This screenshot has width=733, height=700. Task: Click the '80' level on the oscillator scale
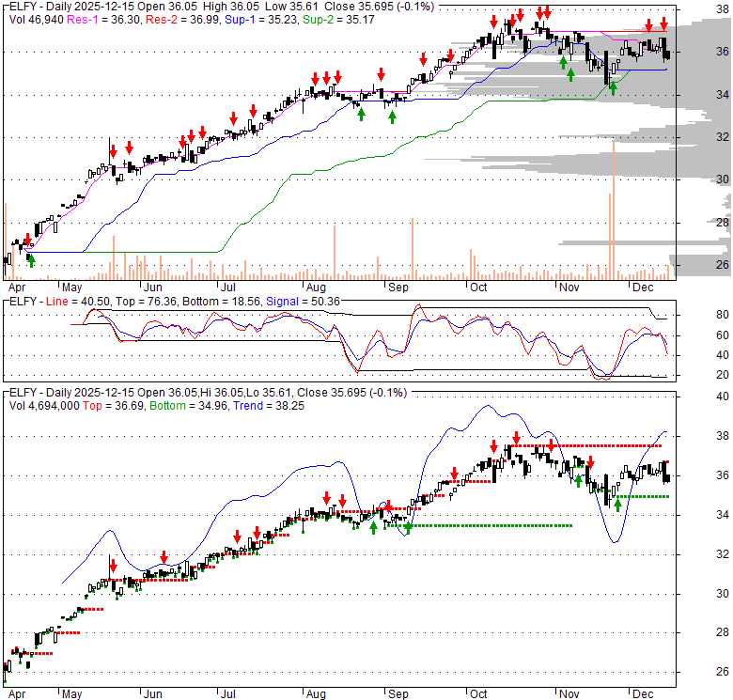(x=723, y=315)
